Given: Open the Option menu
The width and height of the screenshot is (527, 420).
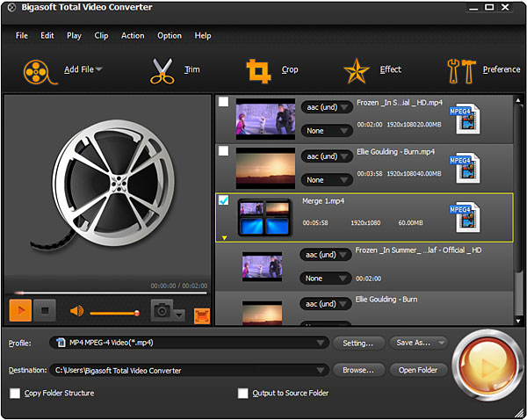Looking at the screenshot, I should click(x=170, y=36).
